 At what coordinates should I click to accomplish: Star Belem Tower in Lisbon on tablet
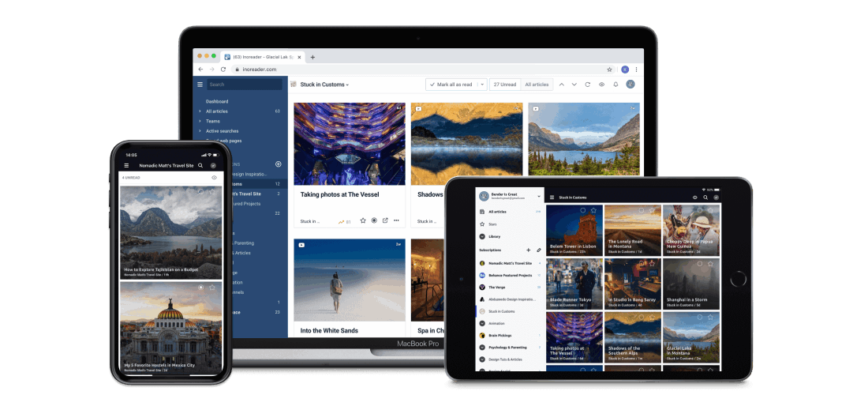click(593, 210)
